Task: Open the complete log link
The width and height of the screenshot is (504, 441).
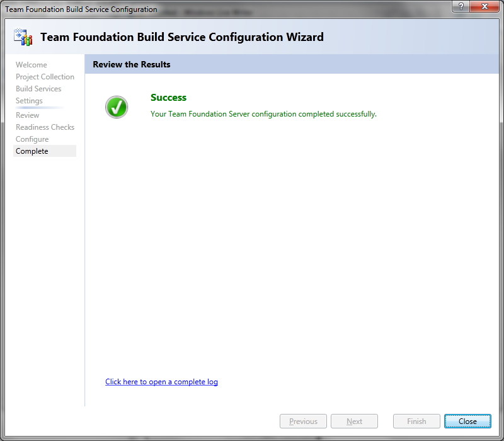Action: pyautogui.click(x=161, y=382)
